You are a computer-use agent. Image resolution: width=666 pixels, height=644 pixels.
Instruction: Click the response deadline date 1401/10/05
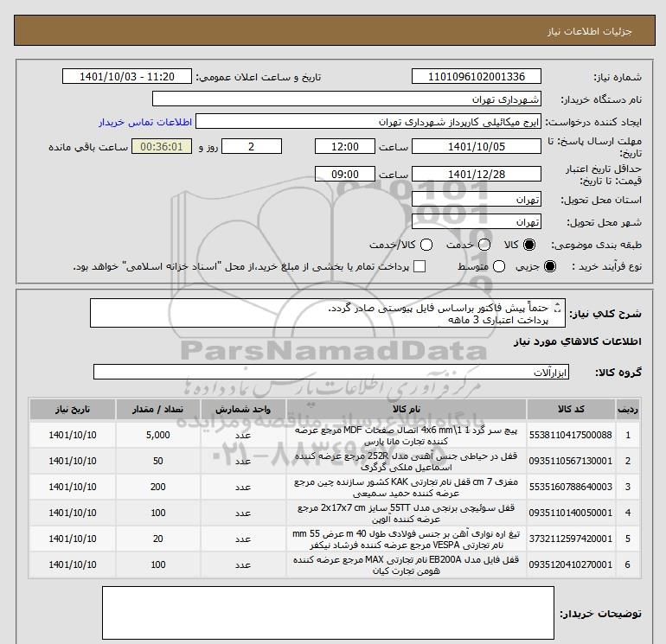pyautogui.click(x=476, y=146)
